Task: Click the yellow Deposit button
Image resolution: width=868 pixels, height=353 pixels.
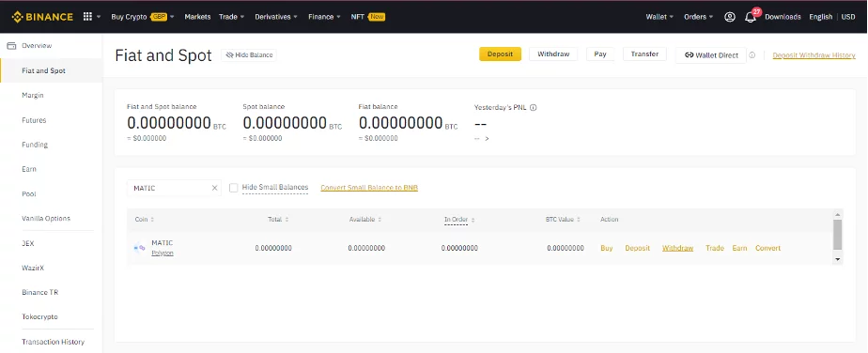Action: point(500,54)
